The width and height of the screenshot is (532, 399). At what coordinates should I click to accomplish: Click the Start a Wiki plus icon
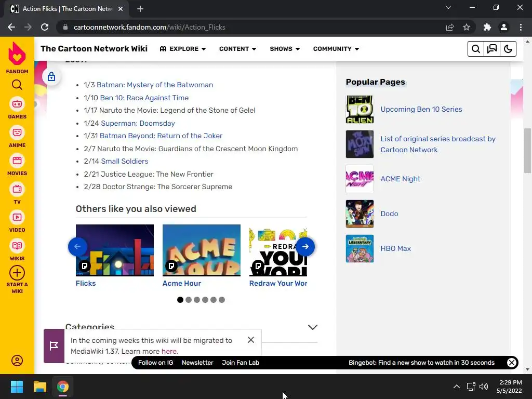pos(17,273)
